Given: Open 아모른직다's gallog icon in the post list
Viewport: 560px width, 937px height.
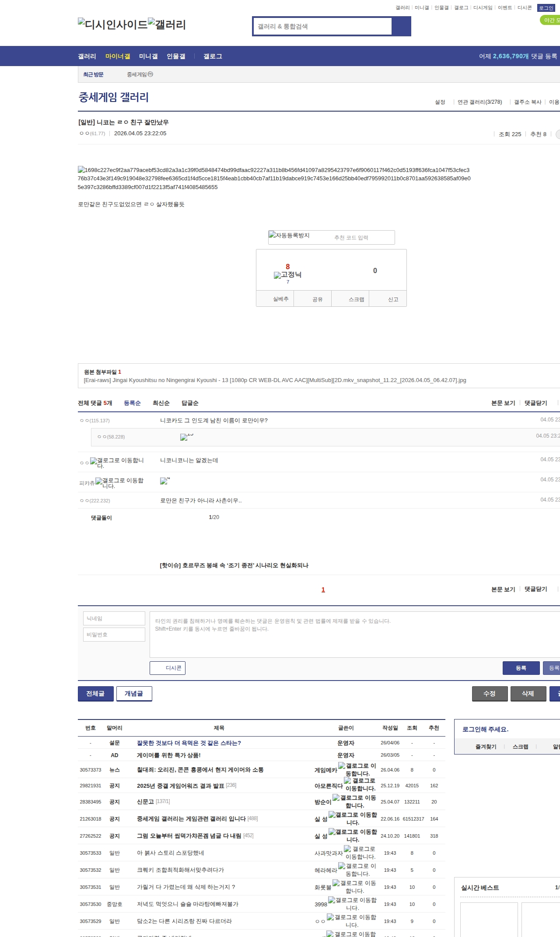Looking at the screenshot, I should coord(360,784).
